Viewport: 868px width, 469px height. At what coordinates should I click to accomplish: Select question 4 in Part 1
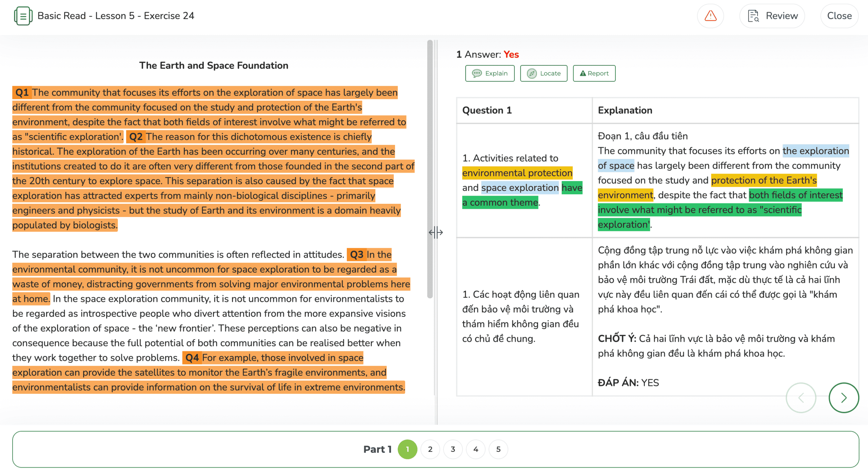[x=476, y=449]
